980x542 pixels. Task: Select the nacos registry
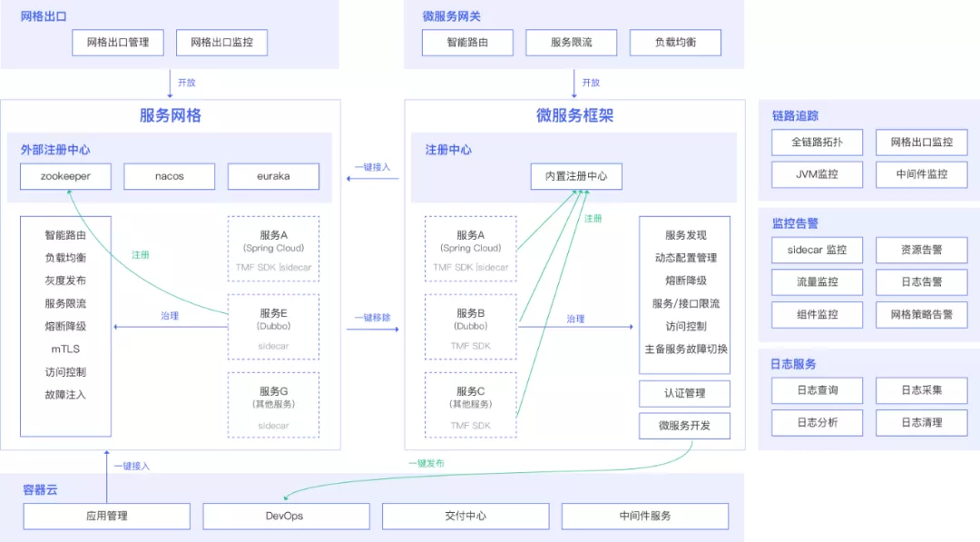pos(169,177)
